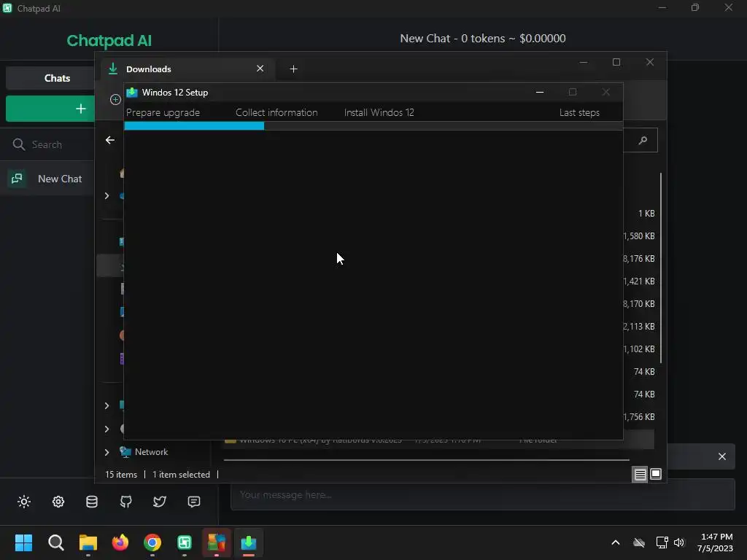Select the Downloads tab in File Explorer

186,69
